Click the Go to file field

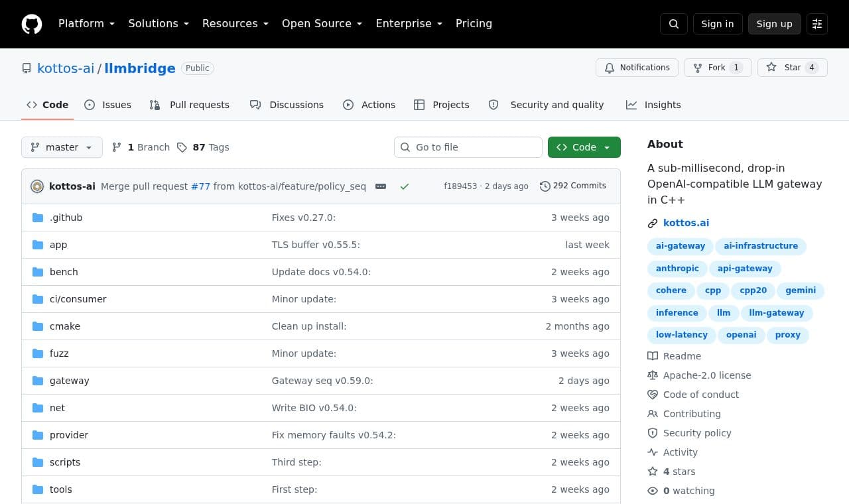click(468, 147)
